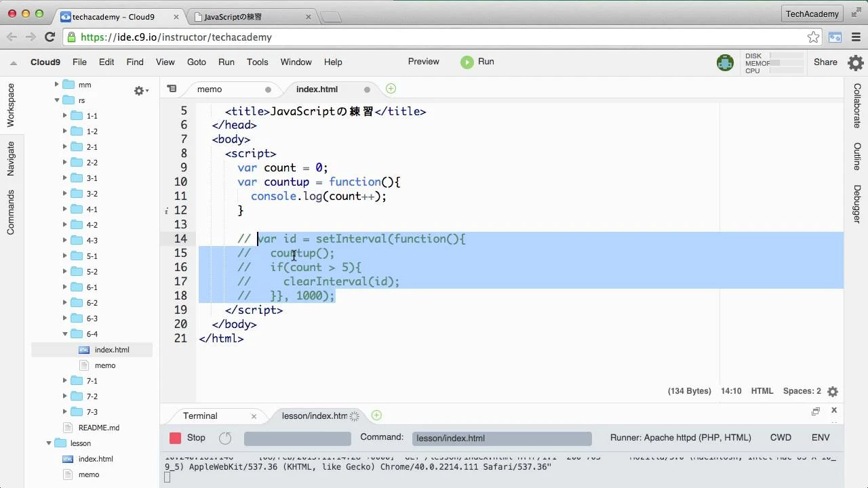The width and height of the screenshot is (868, 488).
Task: Click the Preview button
Action: 423,62
